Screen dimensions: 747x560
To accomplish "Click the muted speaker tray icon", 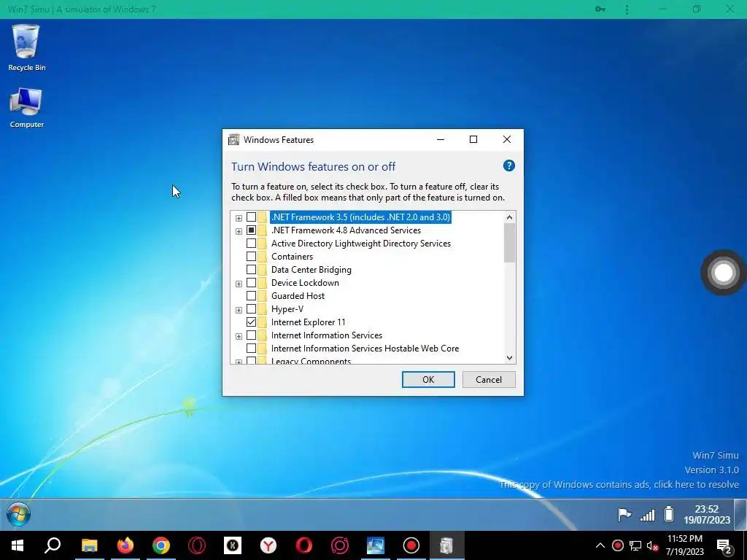I will (x=652, y=545).
